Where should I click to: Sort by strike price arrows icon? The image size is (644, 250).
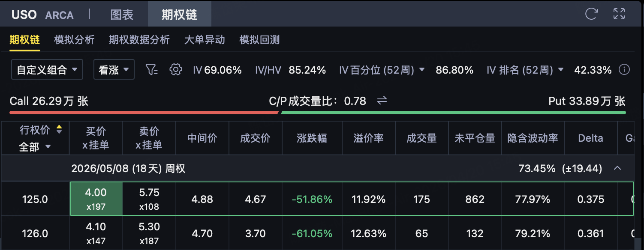(59, 130)
